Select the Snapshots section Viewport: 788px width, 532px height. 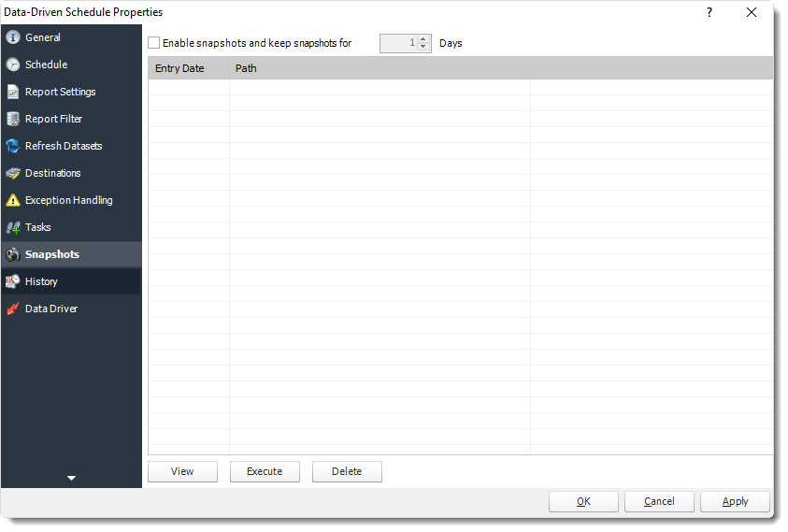[71, 254]
